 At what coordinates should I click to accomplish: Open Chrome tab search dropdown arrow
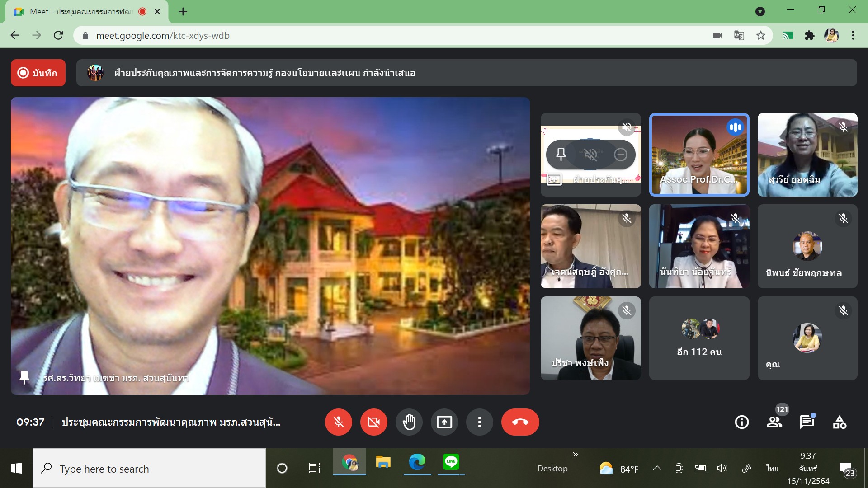pyautogui.click(x=760, y=12)
